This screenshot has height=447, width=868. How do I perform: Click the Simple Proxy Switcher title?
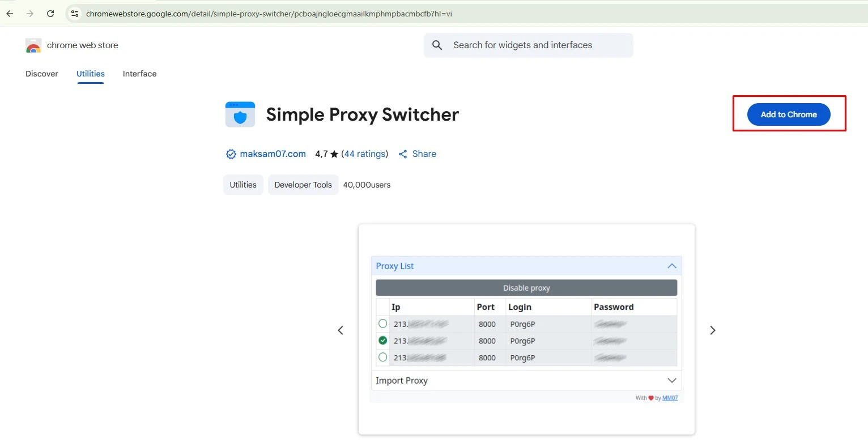363,114
